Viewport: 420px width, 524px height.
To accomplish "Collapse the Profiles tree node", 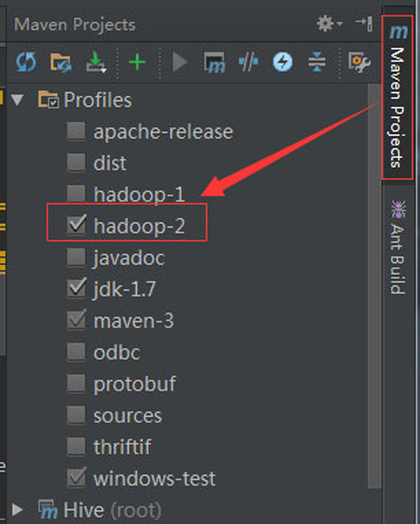I will (x=17, y=100).
